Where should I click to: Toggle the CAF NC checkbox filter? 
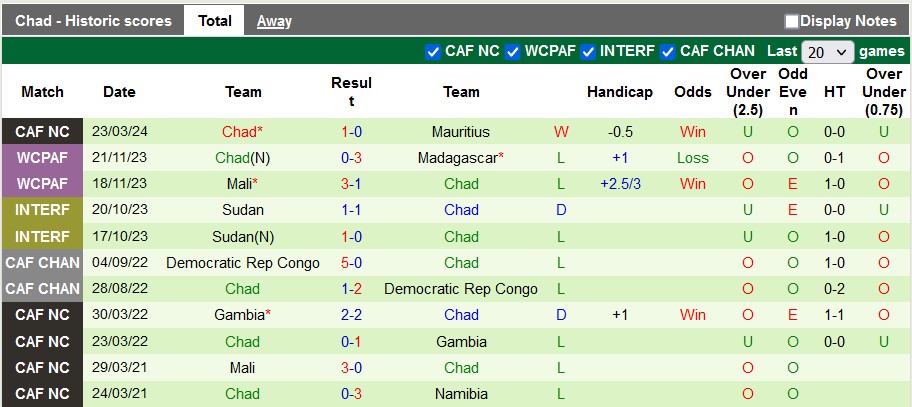(433, 52)
